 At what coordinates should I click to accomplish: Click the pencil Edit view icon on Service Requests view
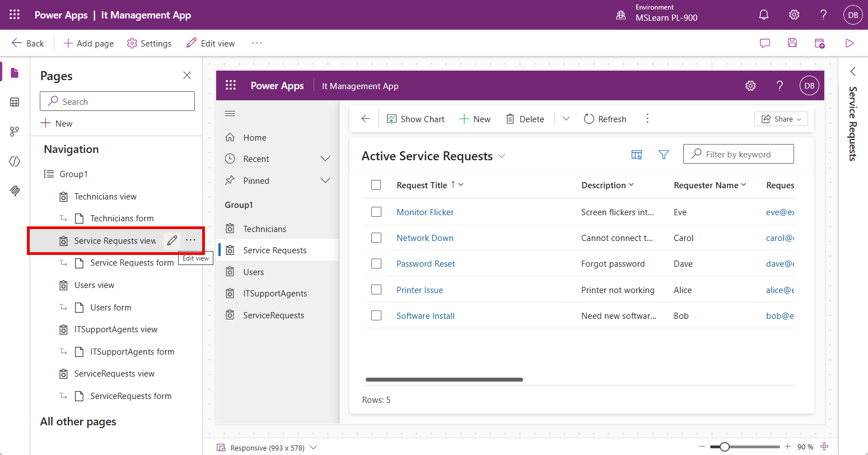pyautogui.click(x=172, y=240)
